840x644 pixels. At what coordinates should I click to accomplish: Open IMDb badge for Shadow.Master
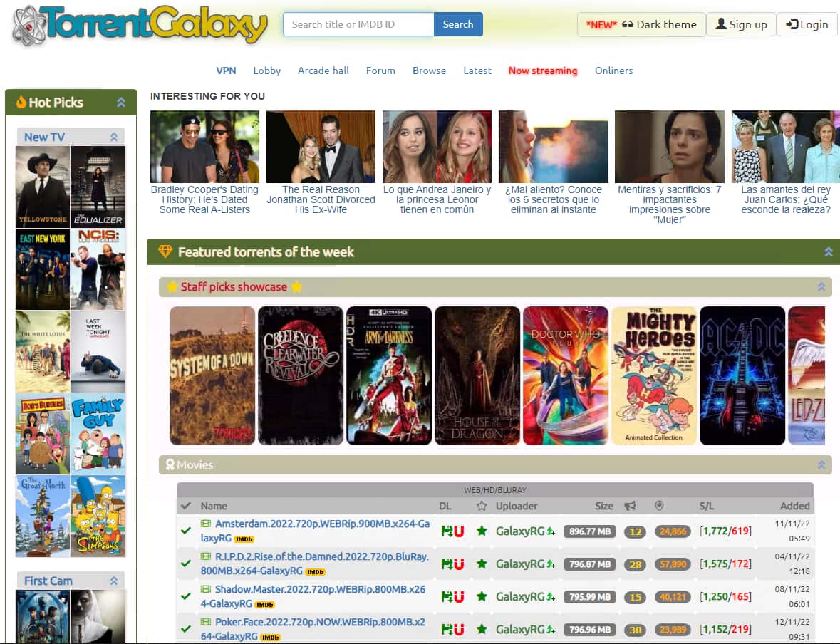tap(264, 604)
